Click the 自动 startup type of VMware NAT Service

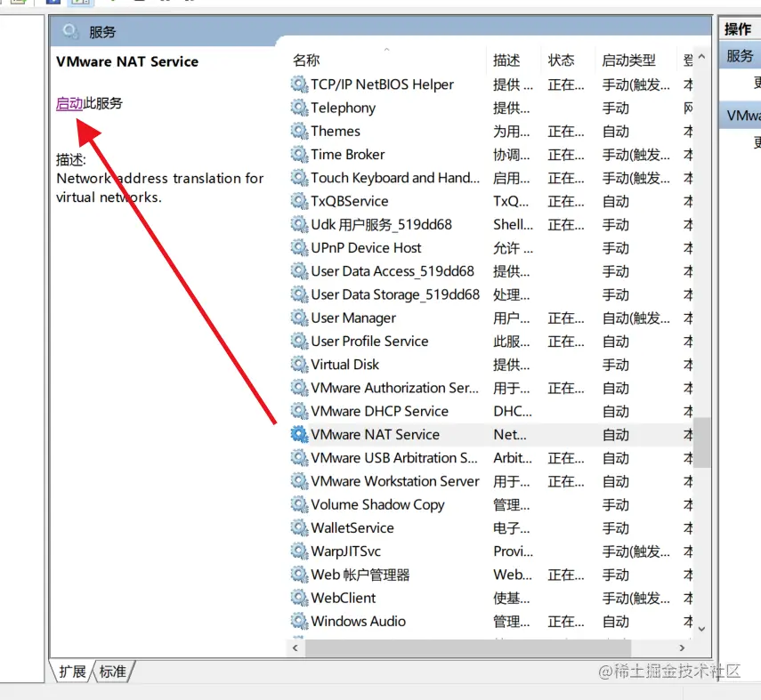pos(615,434)
